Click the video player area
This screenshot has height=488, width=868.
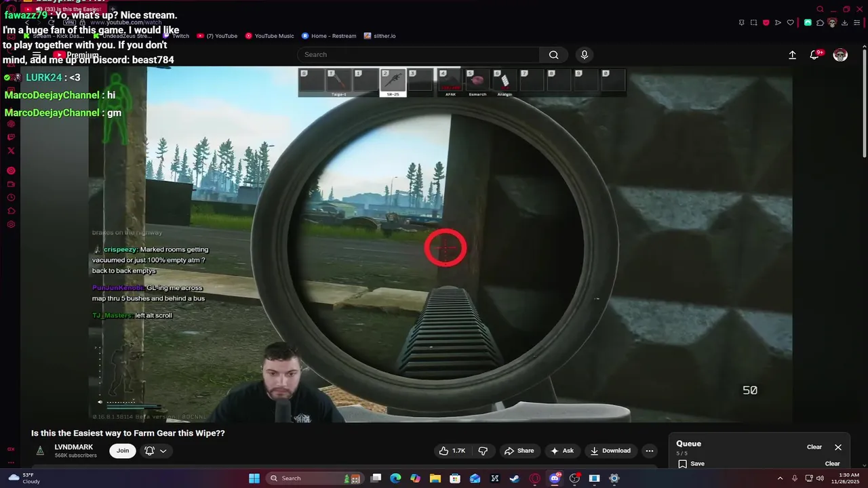440,244
